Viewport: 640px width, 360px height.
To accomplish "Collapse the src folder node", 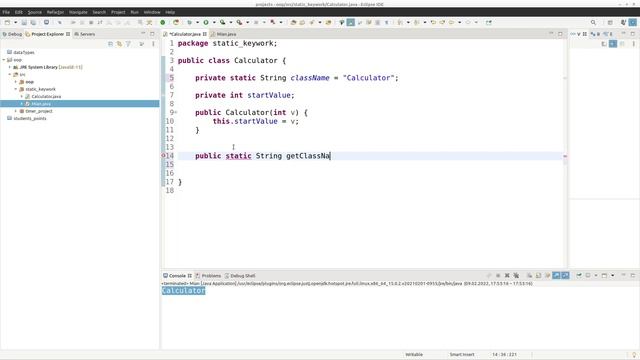I will pos(10,74).
